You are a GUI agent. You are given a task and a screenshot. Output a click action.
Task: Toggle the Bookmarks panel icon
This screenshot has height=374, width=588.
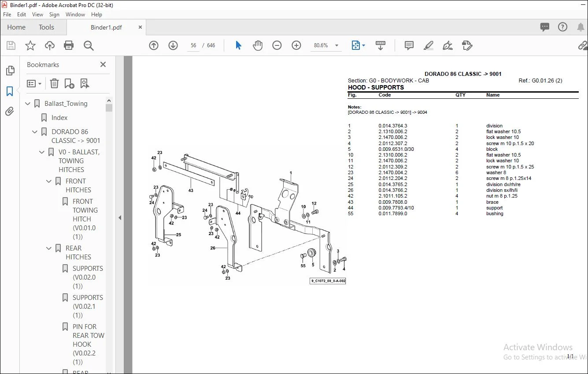pos(10,91)
